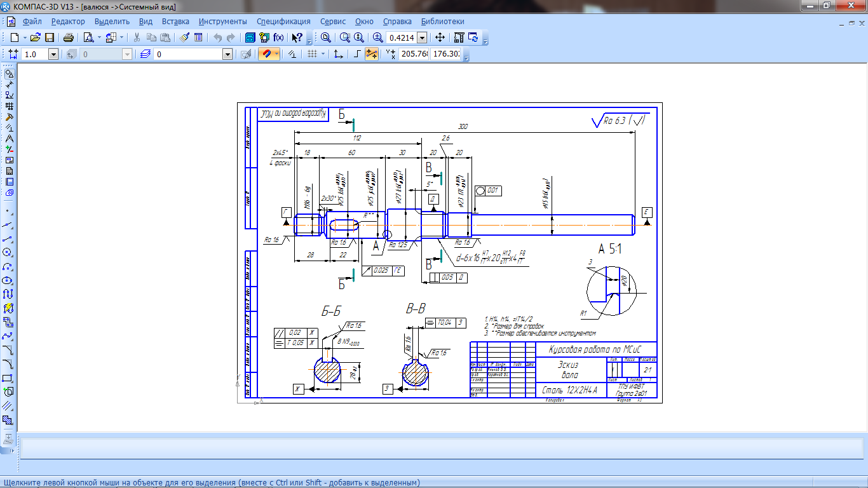Click the Pan view four-arrow icon
The width and height of the screenshot is (868, 488).
click(440, 37)
